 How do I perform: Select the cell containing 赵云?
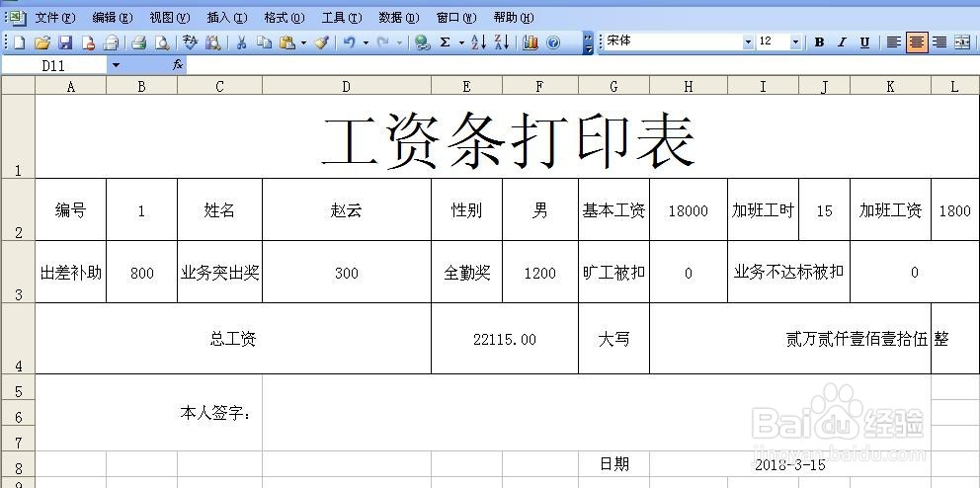[346, 210]
